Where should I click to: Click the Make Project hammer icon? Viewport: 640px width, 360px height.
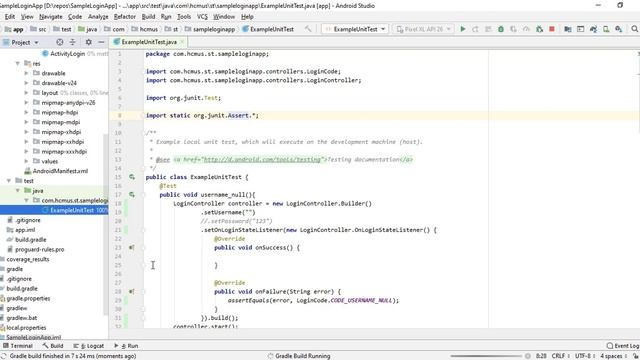(x=308, y=29)
